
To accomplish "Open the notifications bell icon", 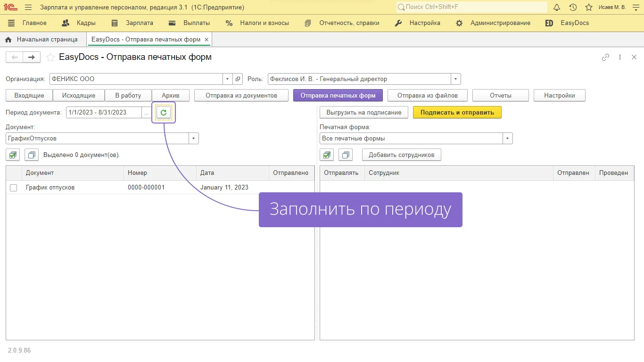I will tap(557, 8).
